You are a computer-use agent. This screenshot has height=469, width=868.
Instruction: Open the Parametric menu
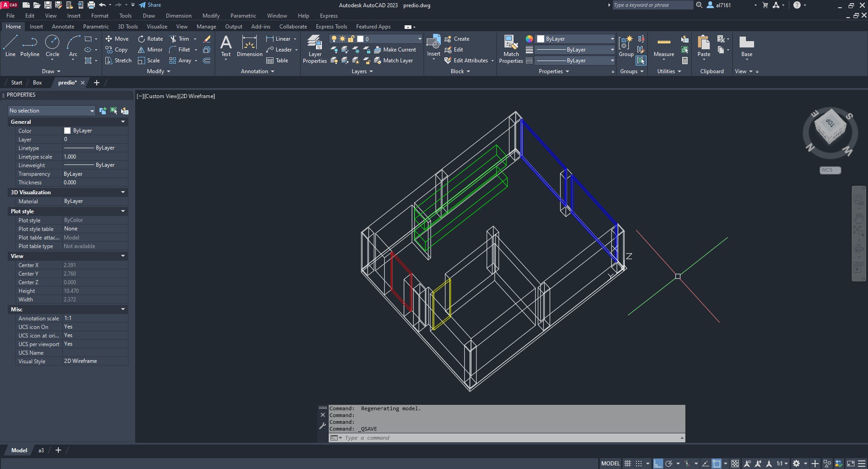[243, 16]
